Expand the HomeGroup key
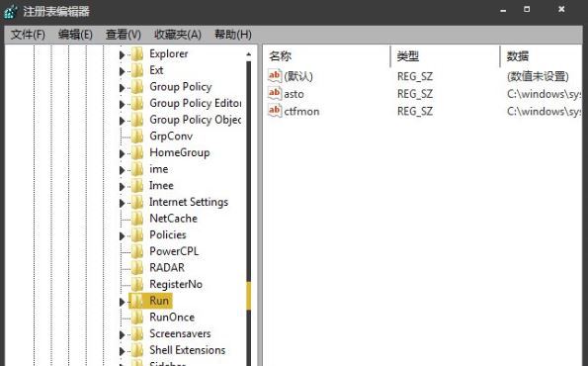Viewport: 588px width, 366px height. point(122,154)
